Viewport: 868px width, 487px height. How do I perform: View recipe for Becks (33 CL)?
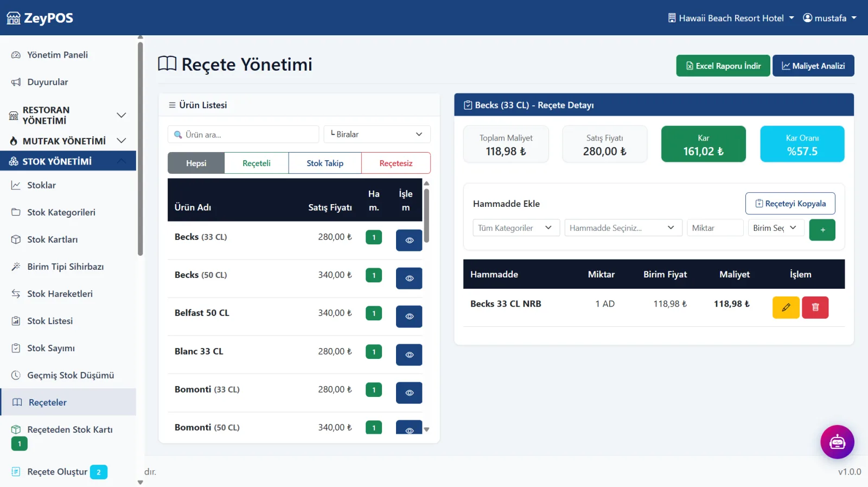(409, 240)
